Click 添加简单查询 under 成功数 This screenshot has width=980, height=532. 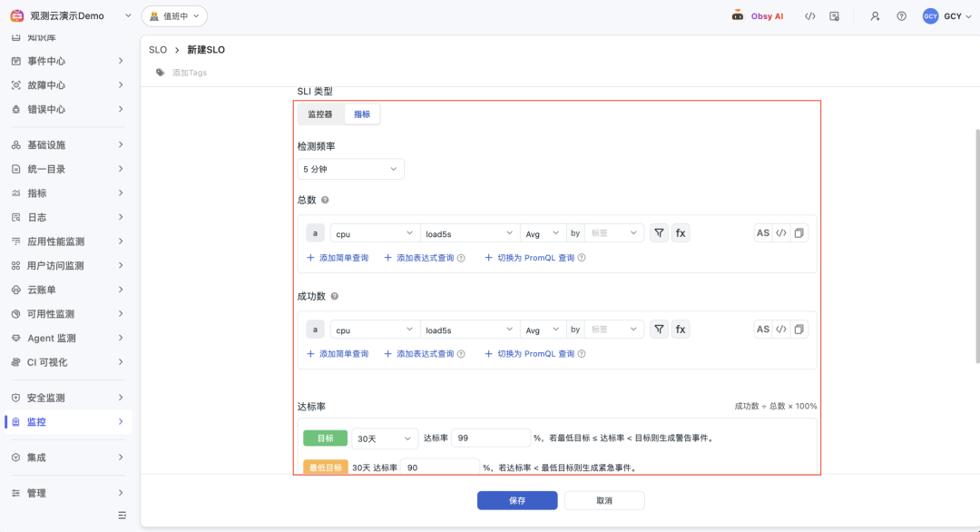(x=338, y=354)
